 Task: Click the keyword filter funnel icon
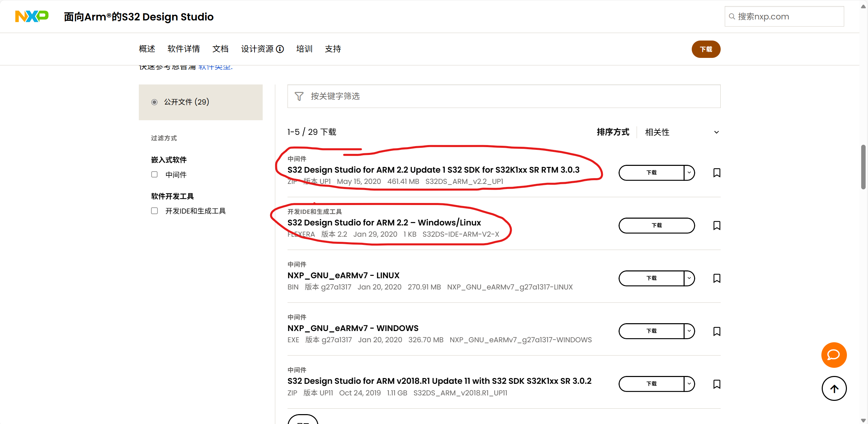point(299,96)
